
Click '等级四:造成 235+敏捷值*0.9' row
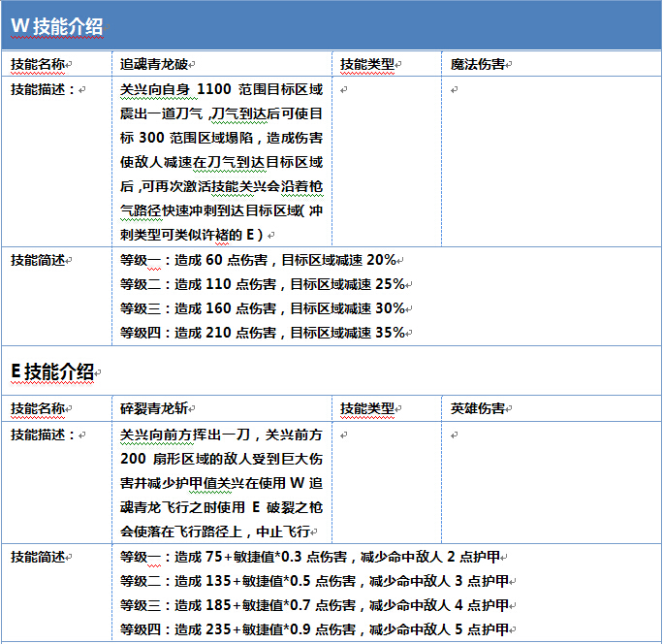click(x=315, y=629)
